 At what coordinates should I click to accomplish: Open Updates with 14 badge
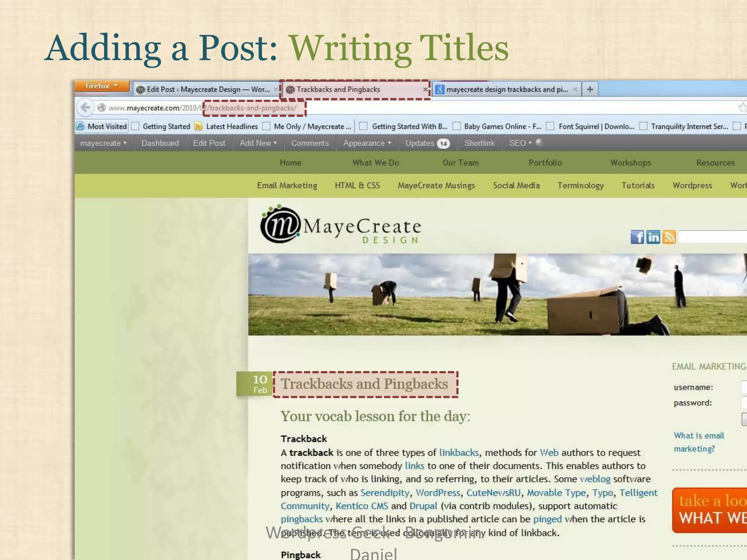(427, 143)
